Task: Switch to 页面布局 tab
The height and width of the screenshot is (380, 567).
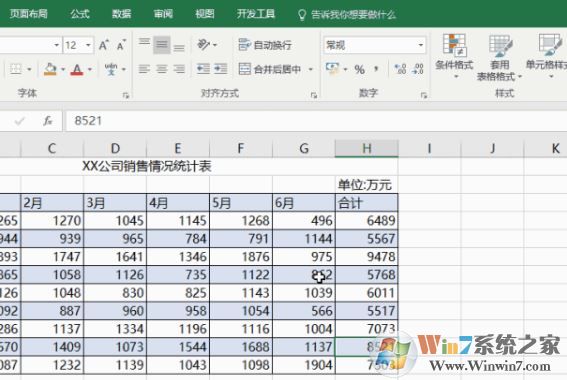Action: pyautogui.click(x=29, y=14)
